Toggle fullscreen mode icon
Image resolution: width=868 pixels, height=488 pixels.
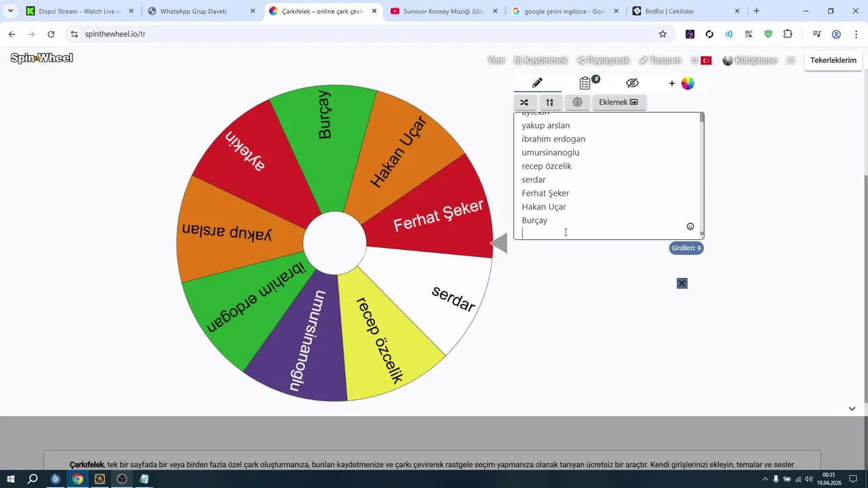coord(791,60)
